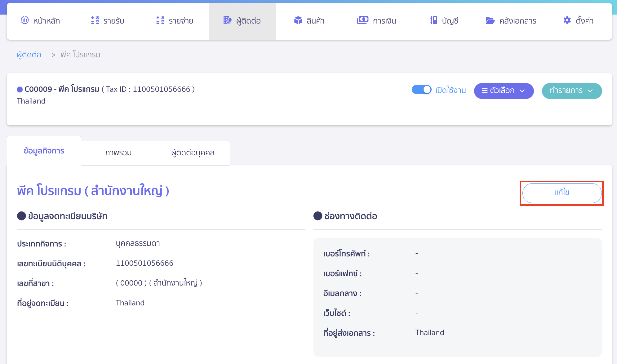Viewport: 617px width, 364px height.
Task: Click the แก้ไข edit button
Action: (x=562, y=193)
